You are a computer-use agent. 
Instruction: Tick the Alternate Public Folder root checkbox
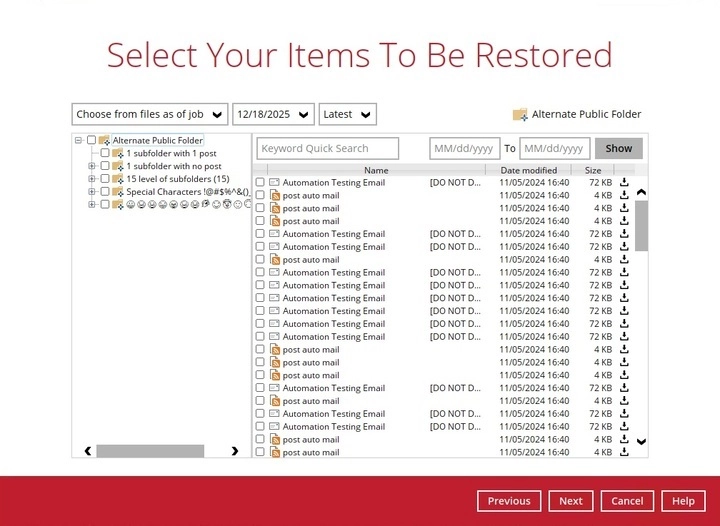(x=91, y=140)
